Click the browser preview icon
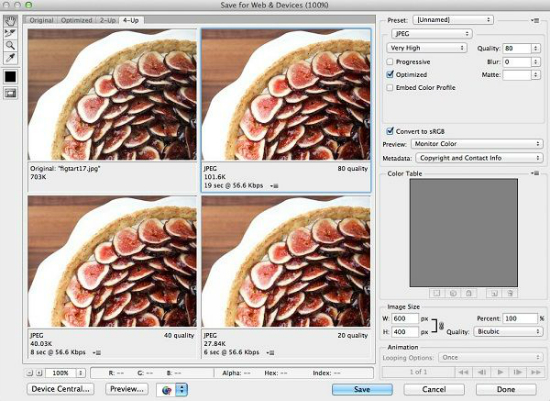550x401 pixels. [x=167, y=389]
